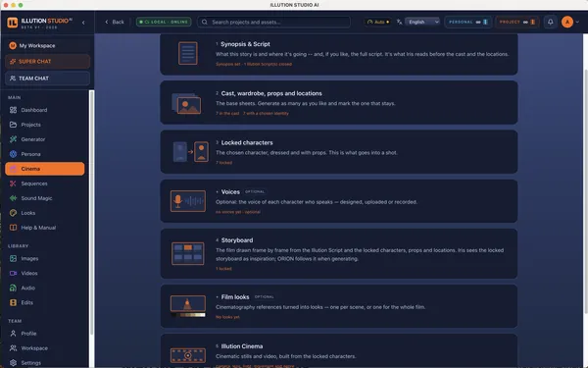This screenshot has height=368, width=588.
Task: Click the translate language icon
Action: tap(399, 23)
